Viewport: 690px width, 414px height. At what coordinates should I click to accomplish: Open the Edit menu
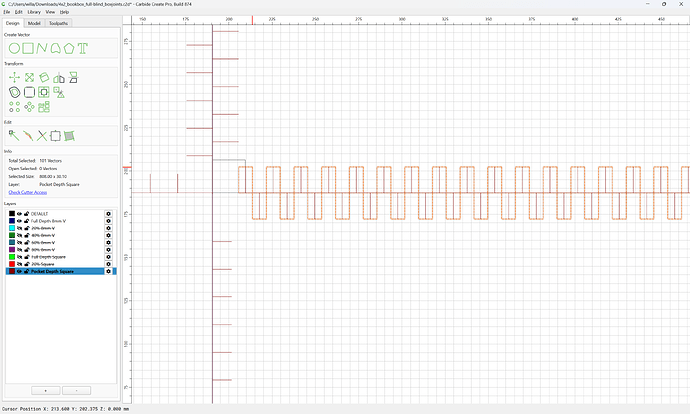(x=18, y=12)
